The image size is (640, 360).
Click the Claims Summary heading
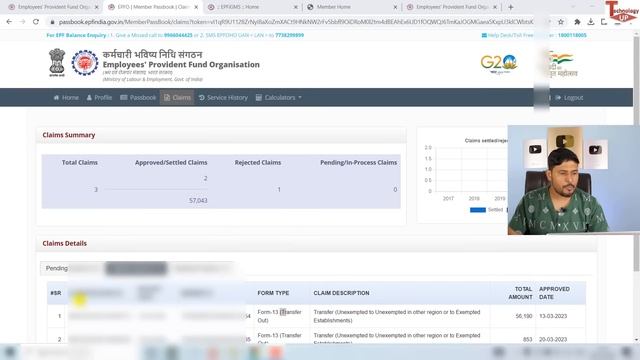[x=69, y=135]
